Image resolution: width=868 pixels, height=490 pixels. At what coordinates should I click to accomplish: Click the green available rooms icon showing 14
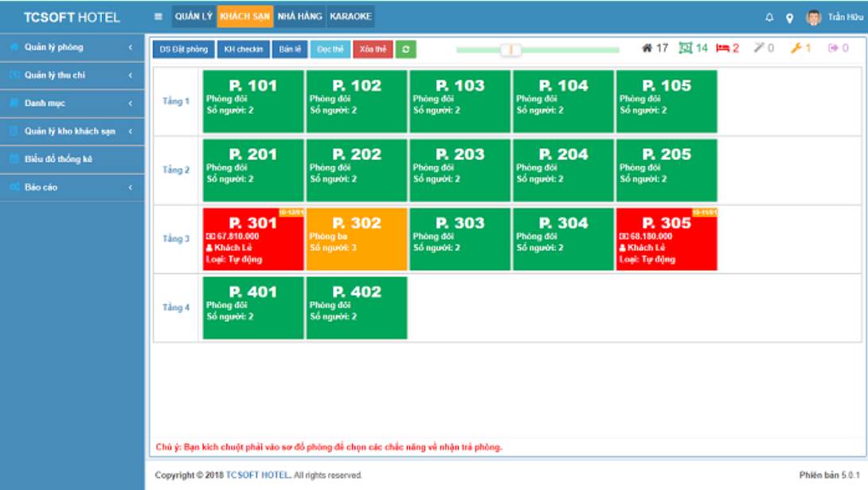click(686, 48)
